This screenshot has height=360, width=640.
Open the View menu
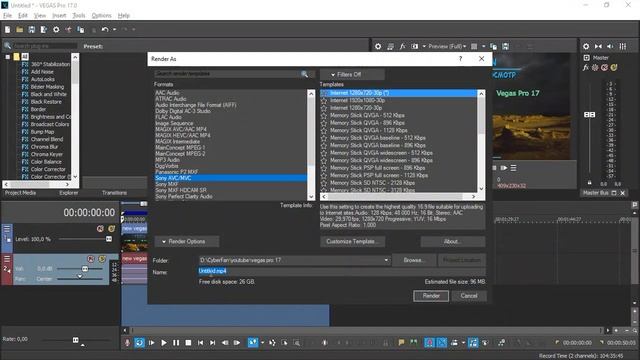[x=40, y=16]
